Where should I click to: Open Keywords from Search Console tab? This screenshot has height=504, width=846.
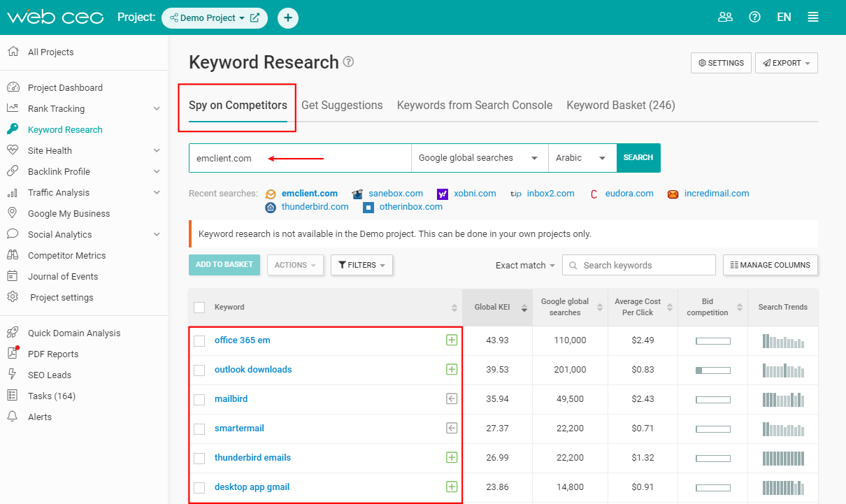tap(475, 106)
